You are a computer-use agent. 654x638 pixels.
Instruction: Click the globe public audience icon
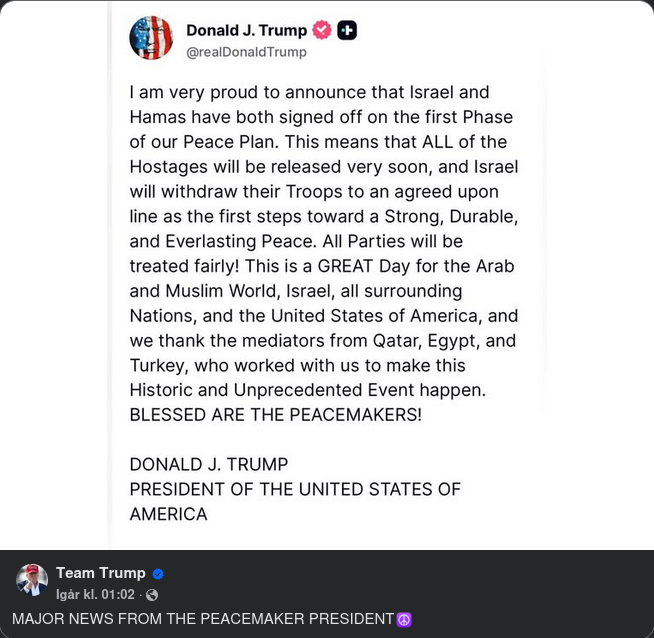pyautogui.click(x=152, y=595)
